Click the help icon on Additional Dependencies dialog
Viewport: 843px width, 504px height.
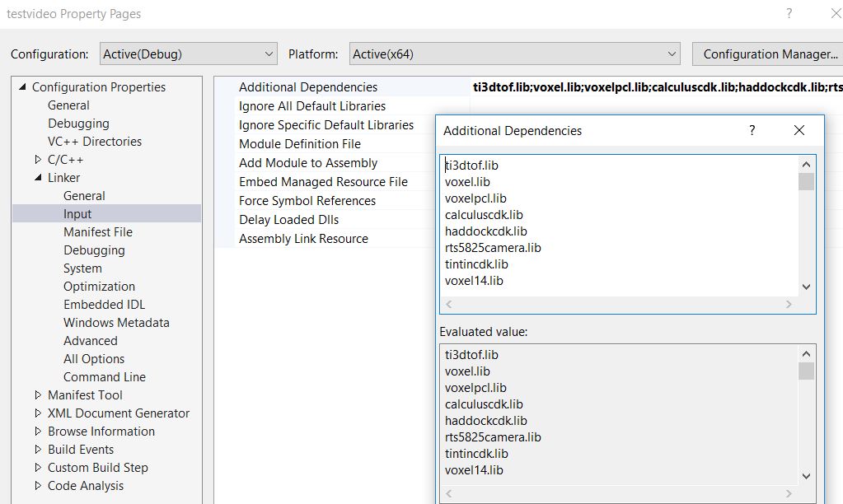pos(751,130)
